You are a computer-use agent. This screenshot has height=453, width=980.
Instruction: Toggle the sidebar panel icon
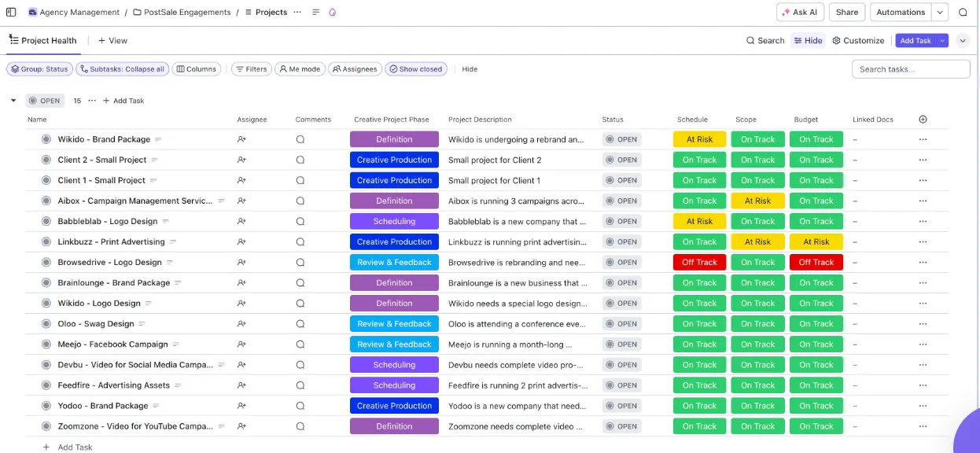click(x=11, y=12)
